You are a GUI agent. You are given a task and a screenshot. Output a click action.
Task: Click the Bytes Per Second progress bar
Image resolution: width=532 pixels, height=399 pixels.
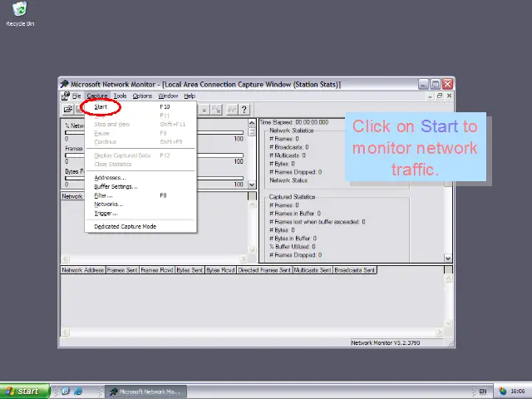154,178
